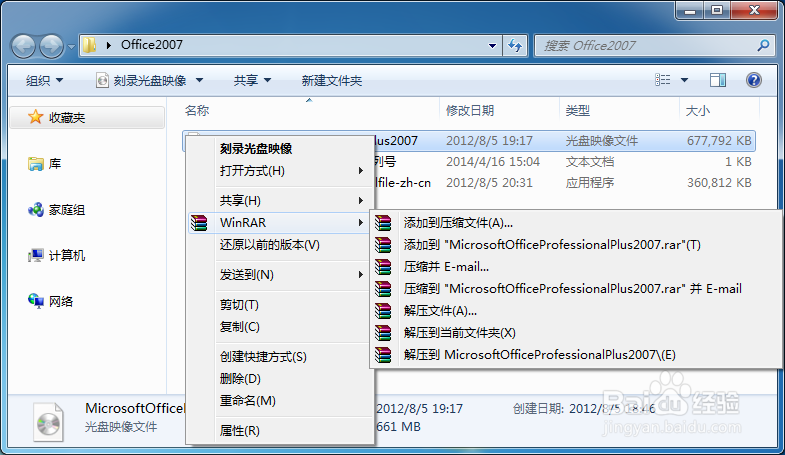Click the WinRAR icon beside 添加到压缩文件(A)...

click(x=383, y=223)
